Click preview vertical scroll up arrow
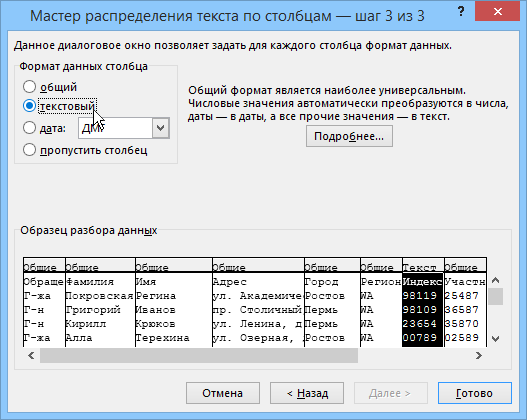 (x=495, y=280)
